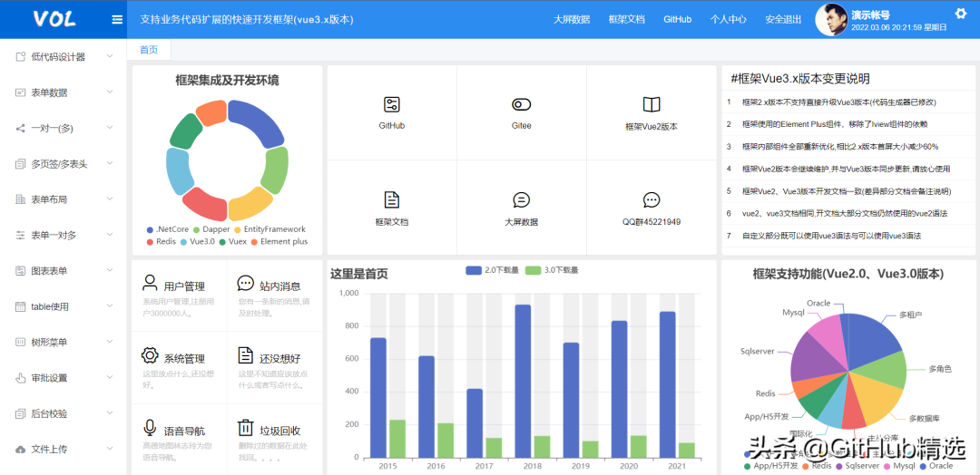The width and height of the screenshot is (980, 475).
Task: Open the QQ群45221949 chat icon
Action: tap(651, 199)
